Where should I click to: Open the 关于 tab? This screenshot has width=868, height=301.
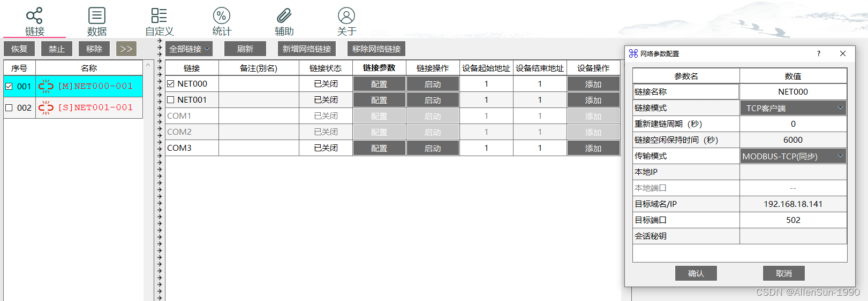coord(346,22)
